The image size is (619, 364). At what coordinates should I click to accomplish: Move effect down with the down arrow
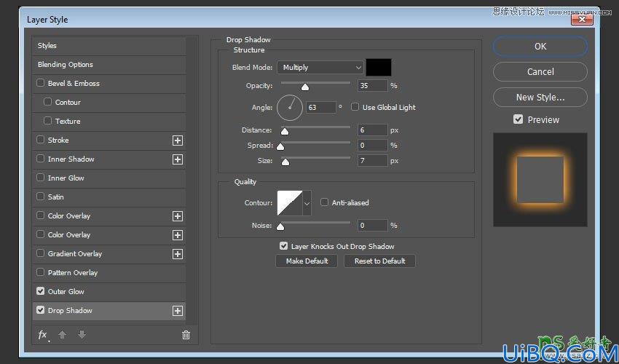coord(82,335)
